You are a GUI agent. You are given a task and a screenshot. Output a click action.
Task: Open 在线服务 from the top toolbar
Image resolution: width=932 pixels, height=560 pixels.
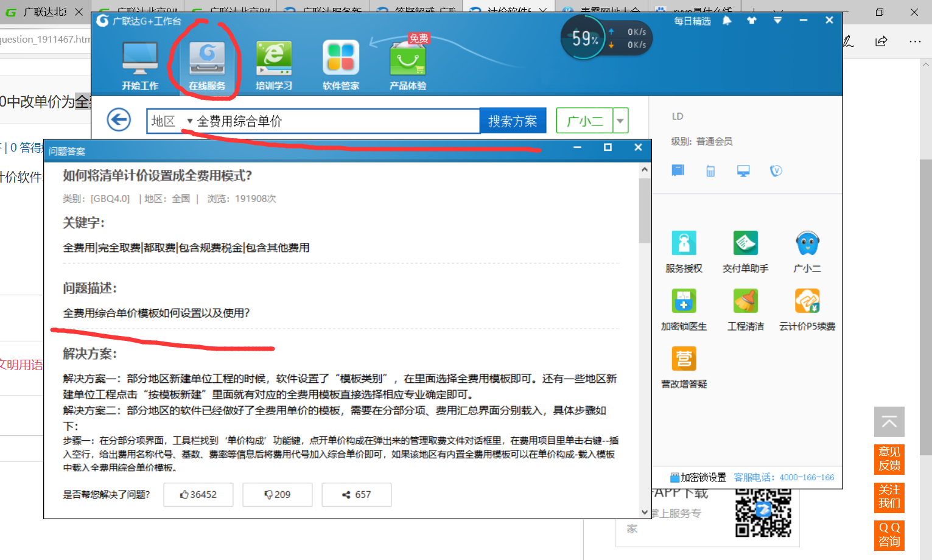click(x=207, y=66)
